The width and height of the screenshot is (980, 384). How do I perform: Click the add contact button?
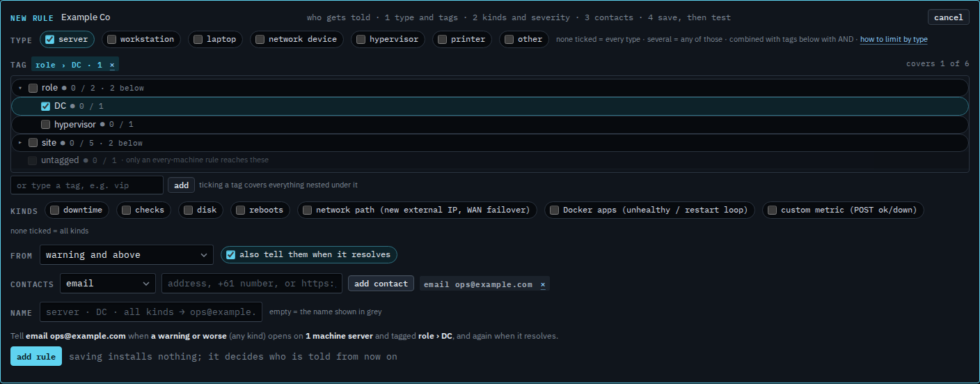pos(381,284)
